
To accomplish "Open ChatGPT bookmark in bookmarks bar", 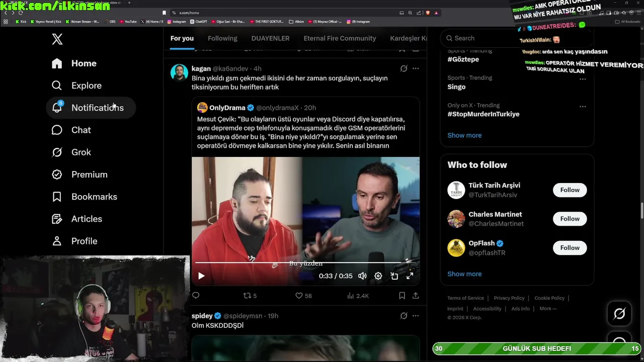I will coord(199,22).
